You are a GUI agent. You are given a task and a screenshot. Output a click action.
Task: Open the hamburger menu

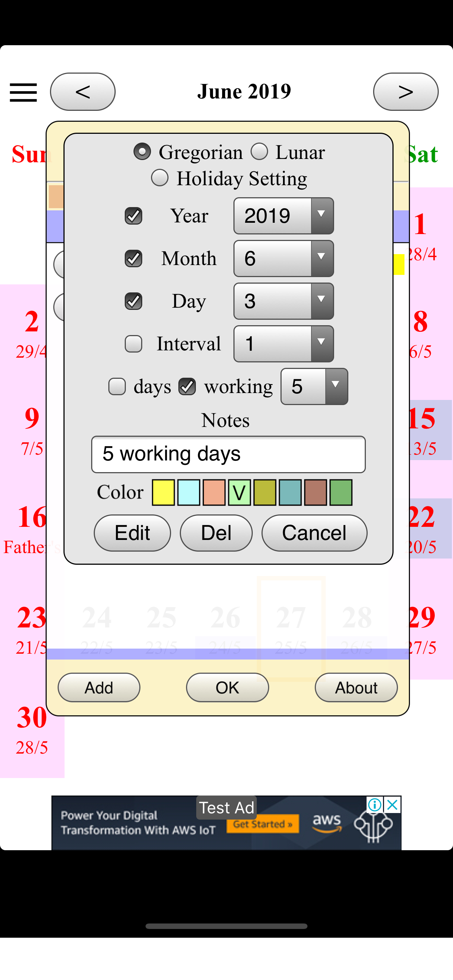(23, 93)
